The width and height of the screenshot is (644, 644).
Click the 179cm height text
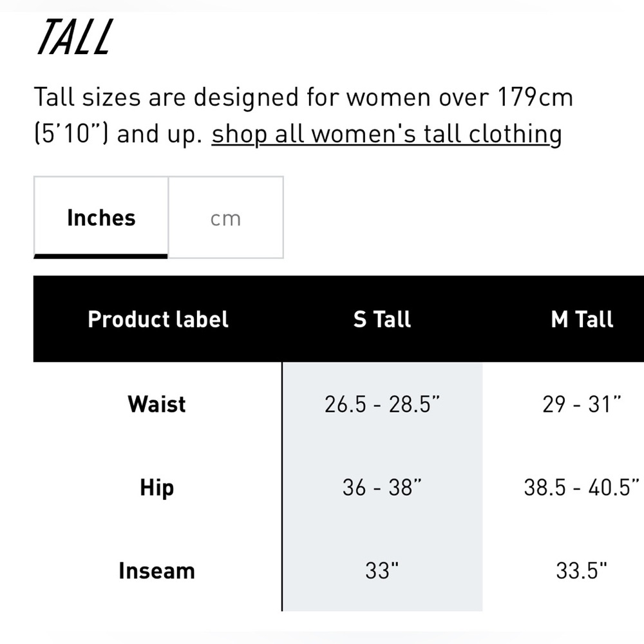click(535, 97)
